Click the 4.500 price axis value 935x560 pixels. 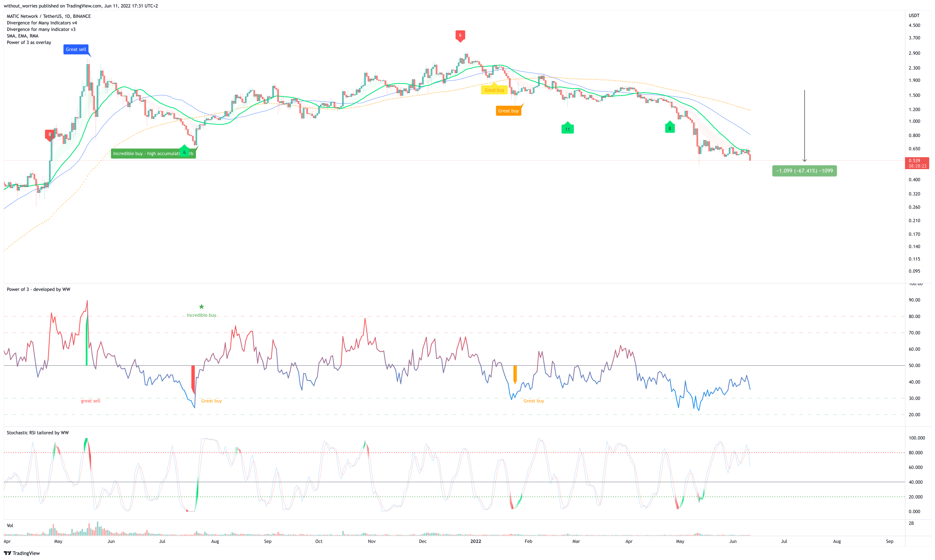(x=914, y=25)
